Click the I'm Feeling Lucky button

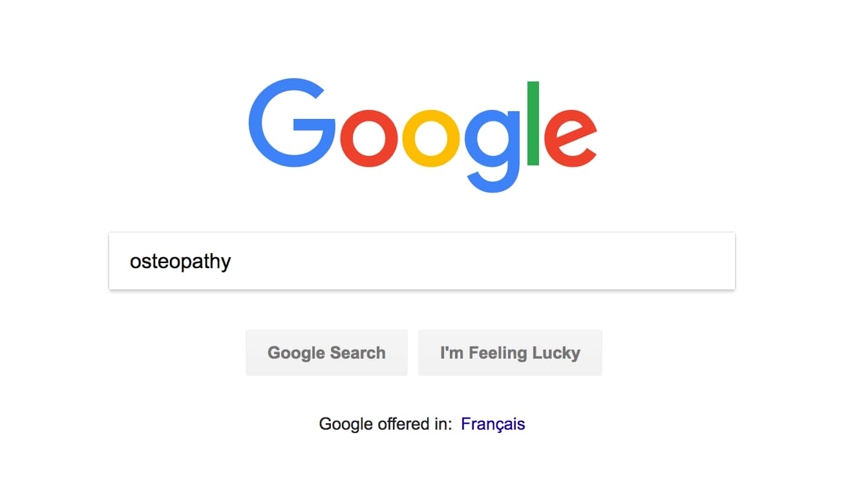coord(510,353)
